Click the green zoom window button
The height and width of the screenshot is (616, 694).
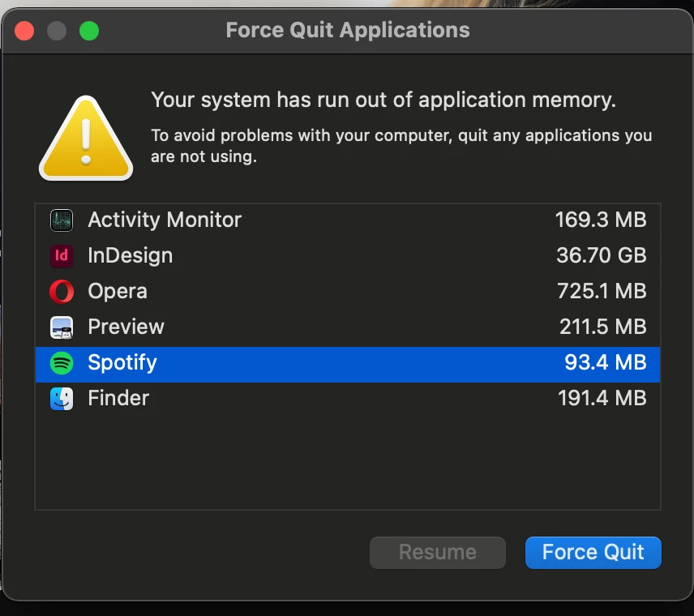(x=89, y=31)
